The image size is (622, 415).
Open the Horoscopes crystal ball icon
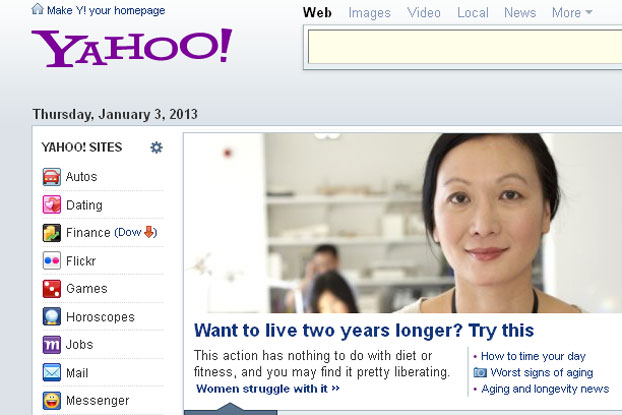click(52, 317)
